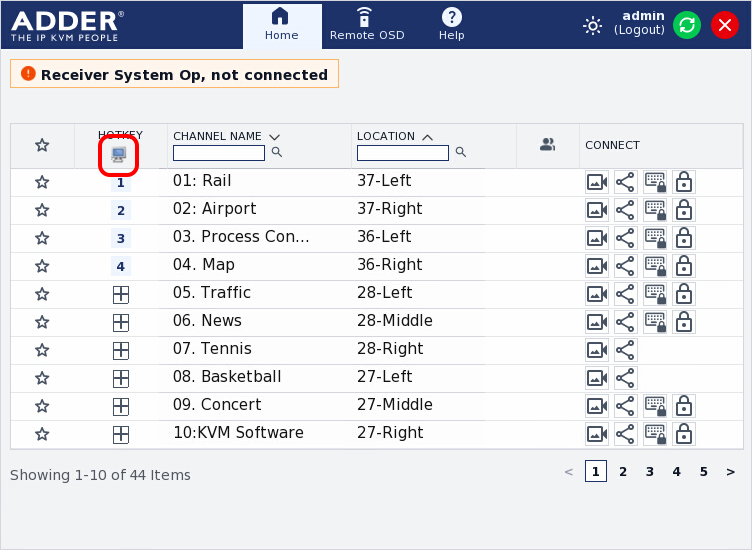Open the Home tab
Image resolution: width=752 pixels, height=550 pixels.
282,25
